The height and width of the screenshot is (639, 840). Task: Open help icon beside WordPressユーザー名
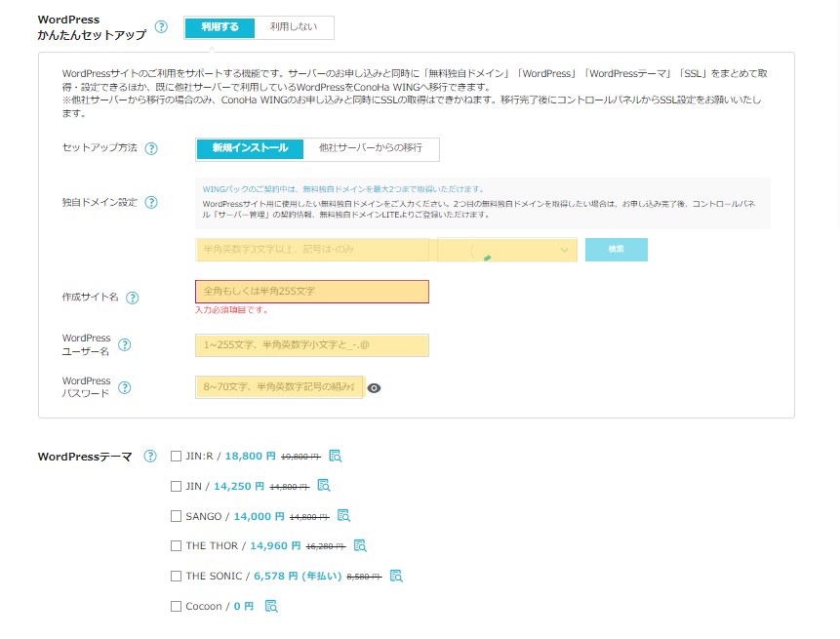coord(124,345)
